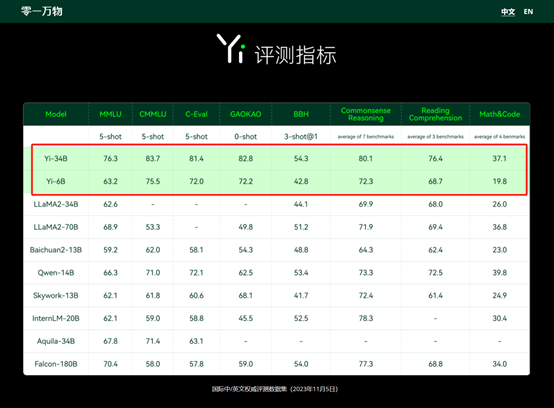The image size is (554, 408).
Task: Click the BBH column header
Action: tap(301, 114)
